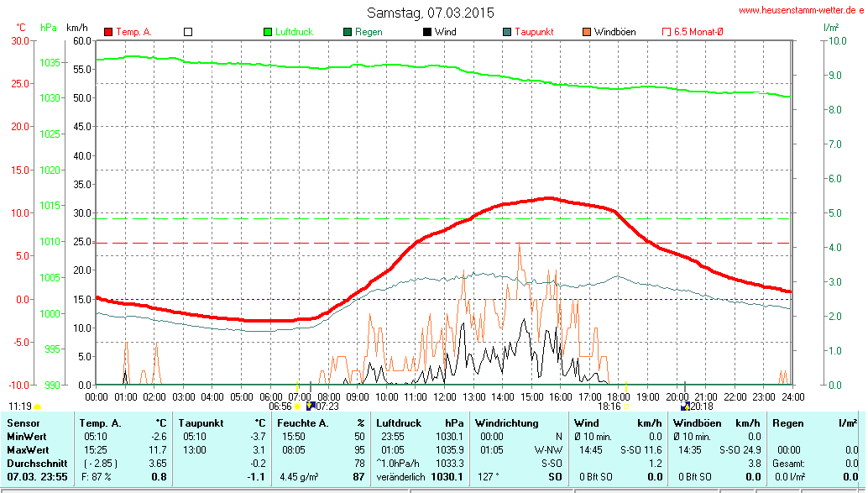
Task: Click the sunrise sun icon at 06:56
Action: (x=297, y=406)
